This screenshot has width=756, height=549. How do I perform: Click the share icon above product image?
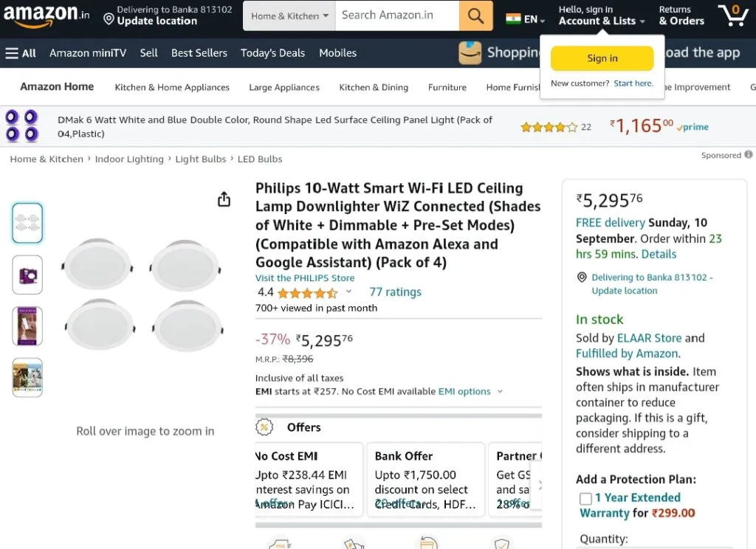[224, 199]
